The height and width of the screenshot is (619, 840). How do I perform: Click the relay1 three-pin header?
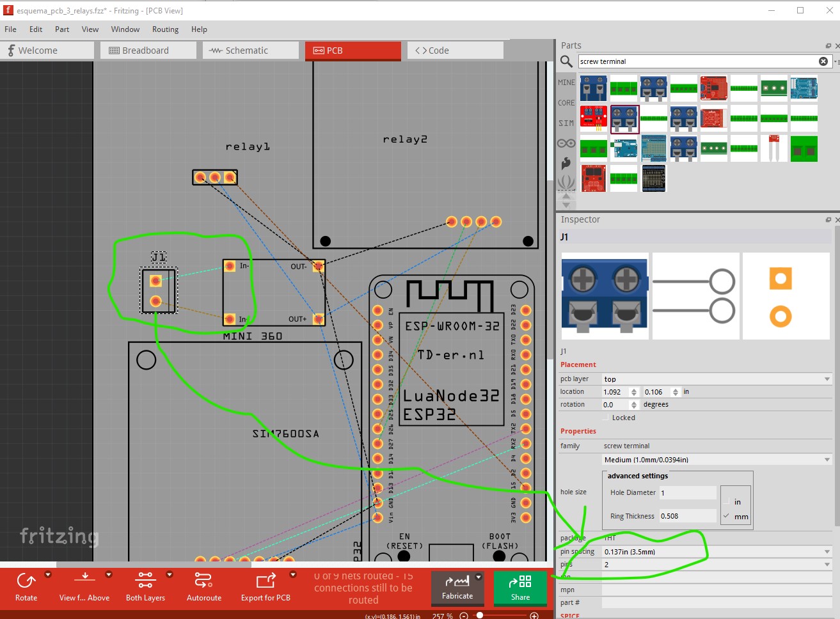pyautogui.click(x=215, y=177)
